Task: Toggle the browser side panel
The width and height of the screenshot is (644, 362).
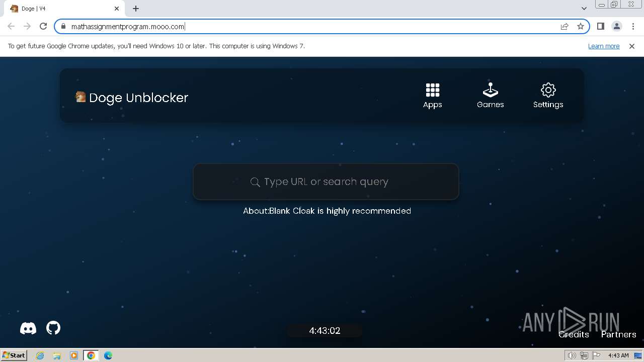Action: click(600, 26)
